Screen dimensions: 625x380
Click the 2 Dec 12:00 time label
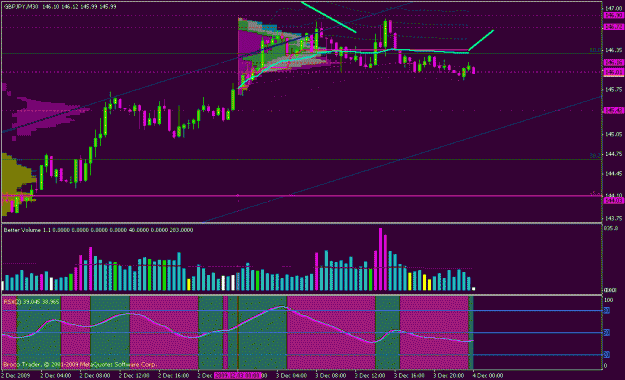tap(134, 376)
